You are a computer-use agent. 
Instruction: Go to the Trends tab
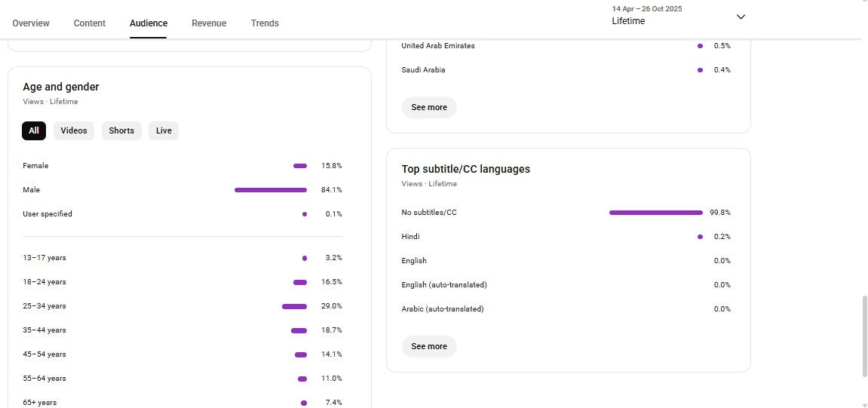pos(265,23)
